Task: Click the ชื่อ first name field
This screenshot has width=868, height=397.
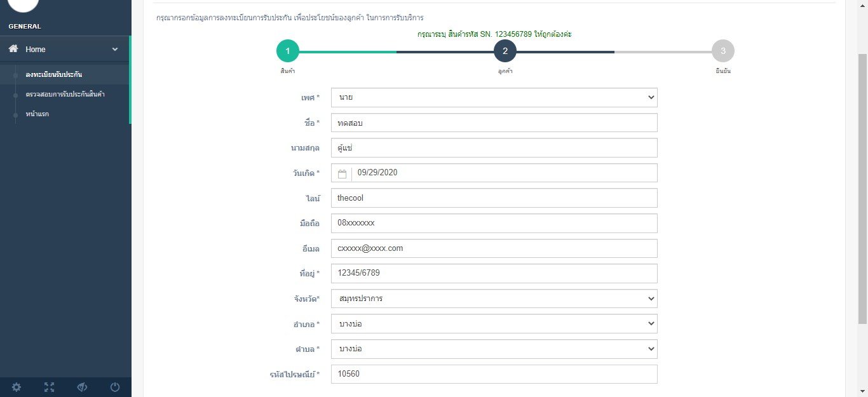Action: pos(494,123)
